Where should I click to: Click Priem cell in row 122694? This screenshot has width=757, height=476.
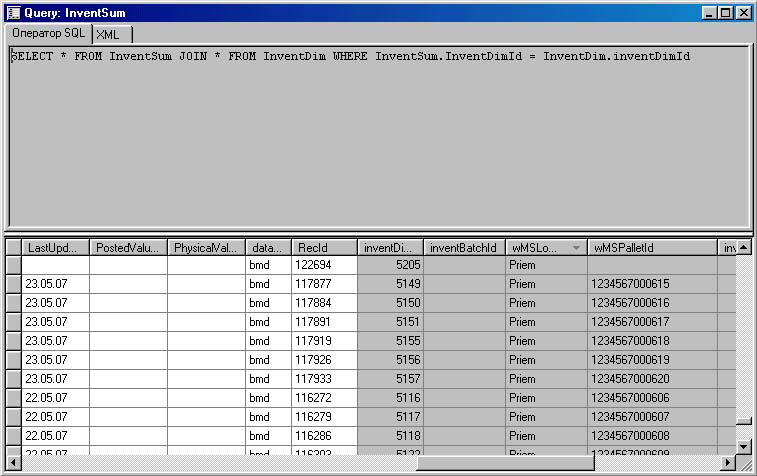(x=547, y=265)
